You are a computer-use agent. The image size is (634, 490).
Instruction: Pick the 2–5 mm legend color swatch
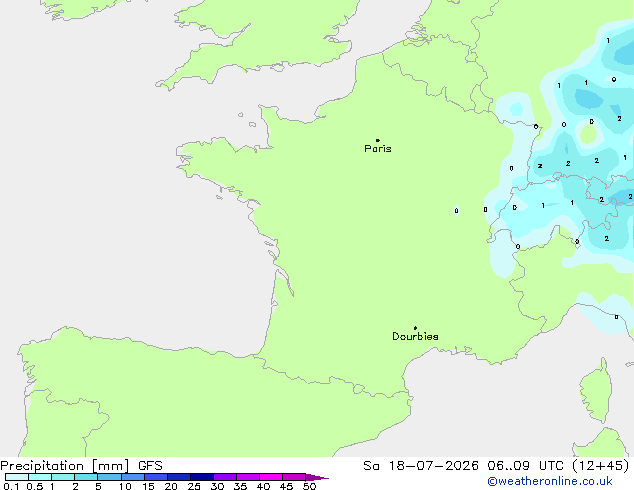coord(86,477)
